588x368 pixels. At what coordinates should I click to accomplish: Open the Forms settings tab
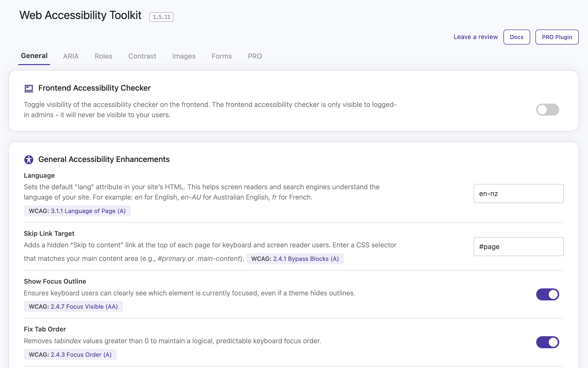click(221, 56)
